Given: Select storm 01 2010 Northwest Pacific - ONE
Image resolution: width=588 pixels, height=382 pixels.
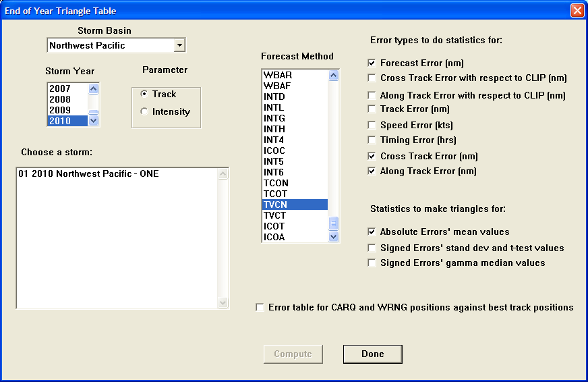Looking at the screenshot, I should click(x=87, y=174).
